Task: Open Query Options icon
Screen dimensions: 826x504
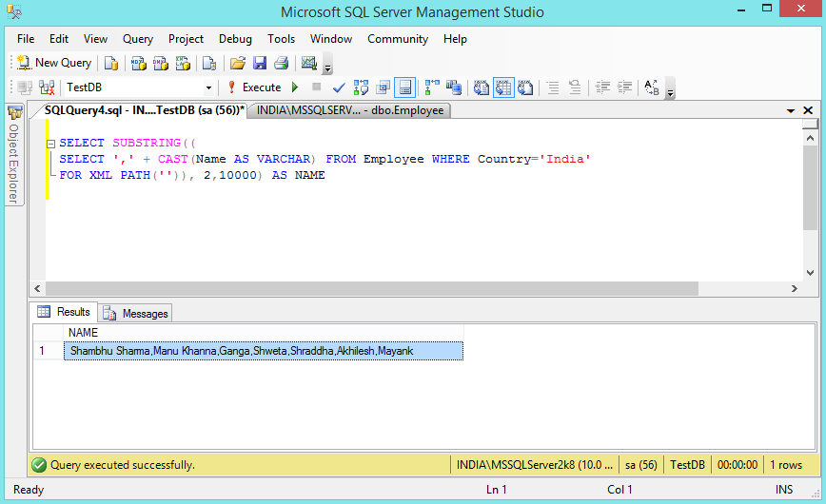Action: pyautogui.click(x=383, y=87)
